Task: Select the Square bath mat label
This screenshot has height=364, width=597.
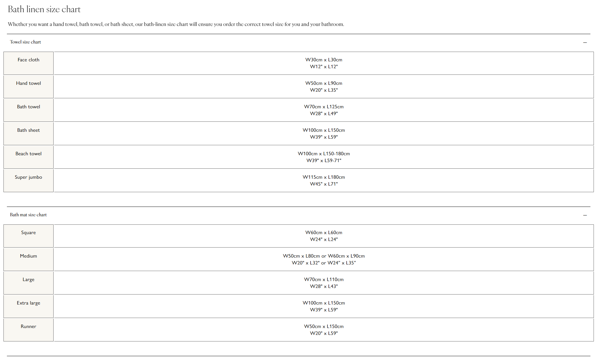Action: coord(29,233)
